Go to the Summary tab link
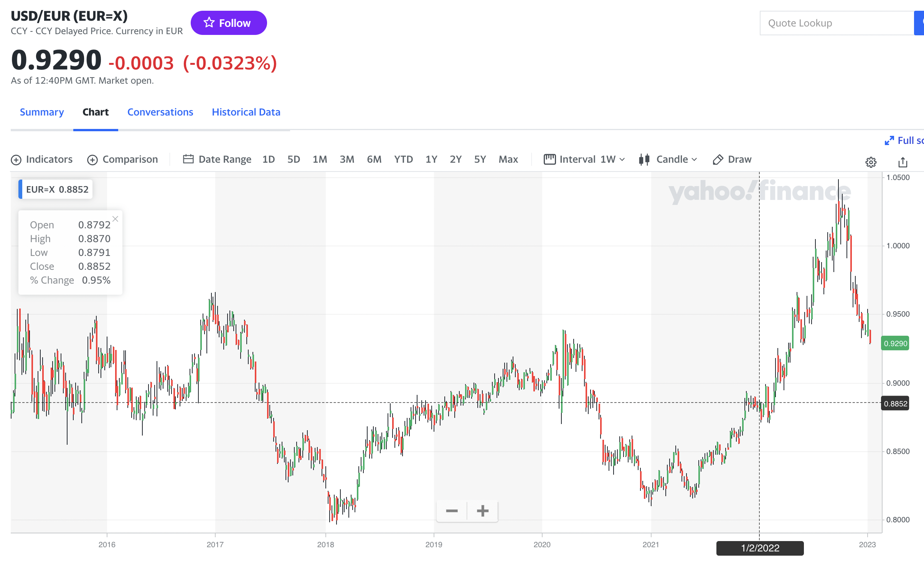The width and height of the screenshot is (924, 571). click(42, 112)
